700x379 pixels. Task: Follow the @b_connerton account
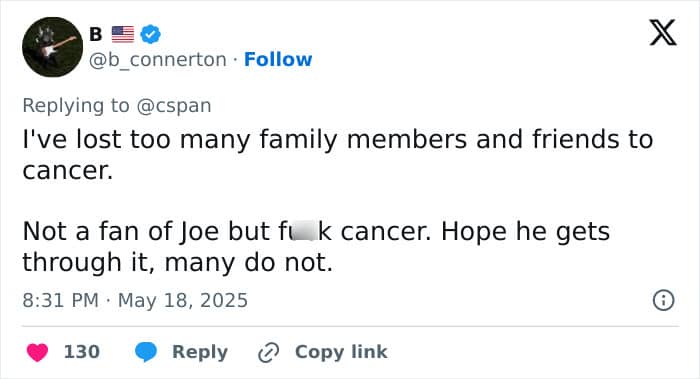[x=278, y=59]
